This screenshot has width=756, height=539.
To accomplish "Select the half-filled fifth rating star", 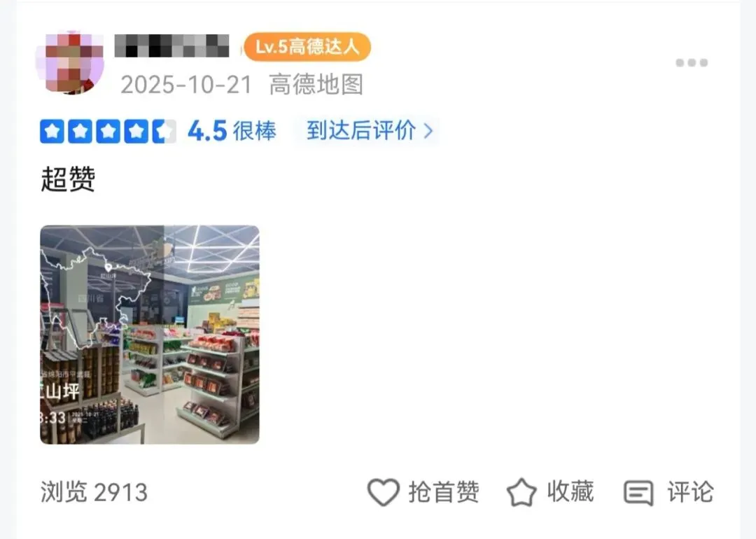I will [x=164, y=131].
